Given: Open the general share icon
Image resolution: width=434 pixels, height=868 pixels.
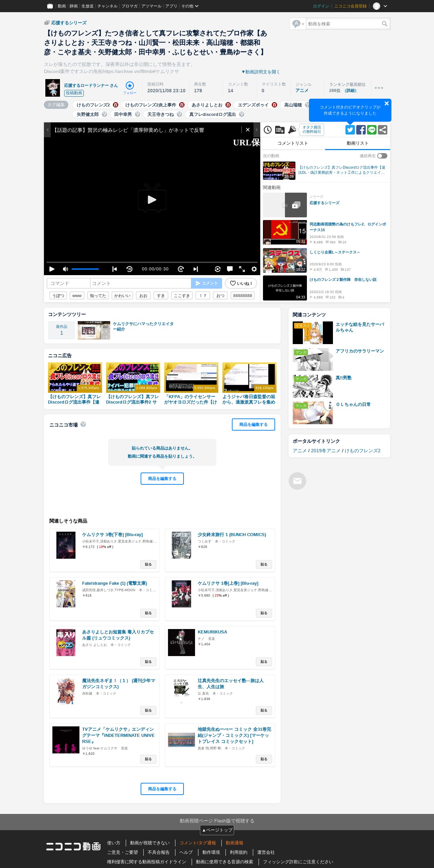Looking at the screenshot, I should (383, 130).
